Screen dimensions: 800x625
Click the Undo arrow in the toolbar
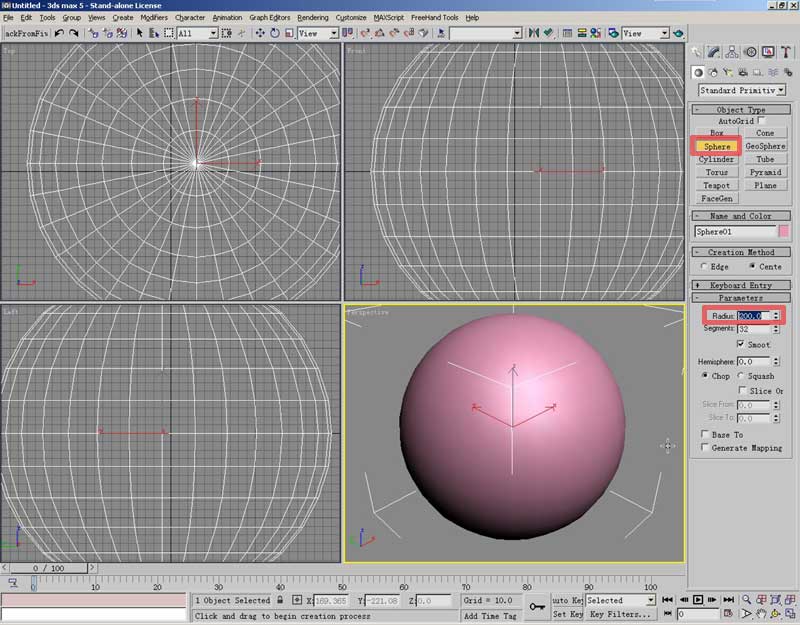click(x=60, y=33)
